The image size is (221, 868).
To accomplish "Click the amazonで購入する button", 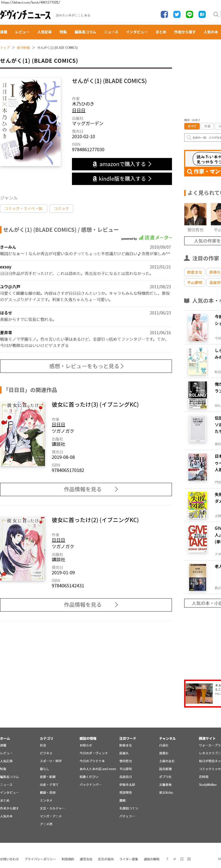I will coord(122,164).
